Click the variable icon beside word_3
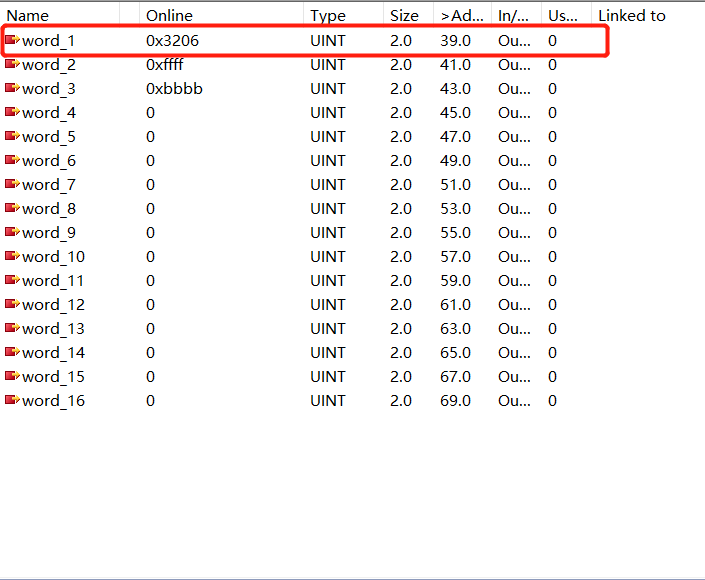The image size is (705, 580). coord(12,88)
